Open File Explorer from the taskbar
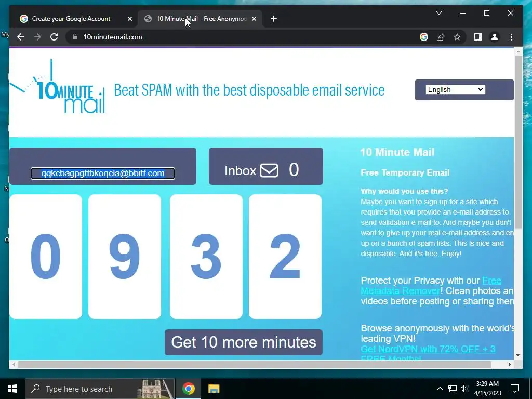The height and width of the screenshot is (399, 532). click(214, 389)
